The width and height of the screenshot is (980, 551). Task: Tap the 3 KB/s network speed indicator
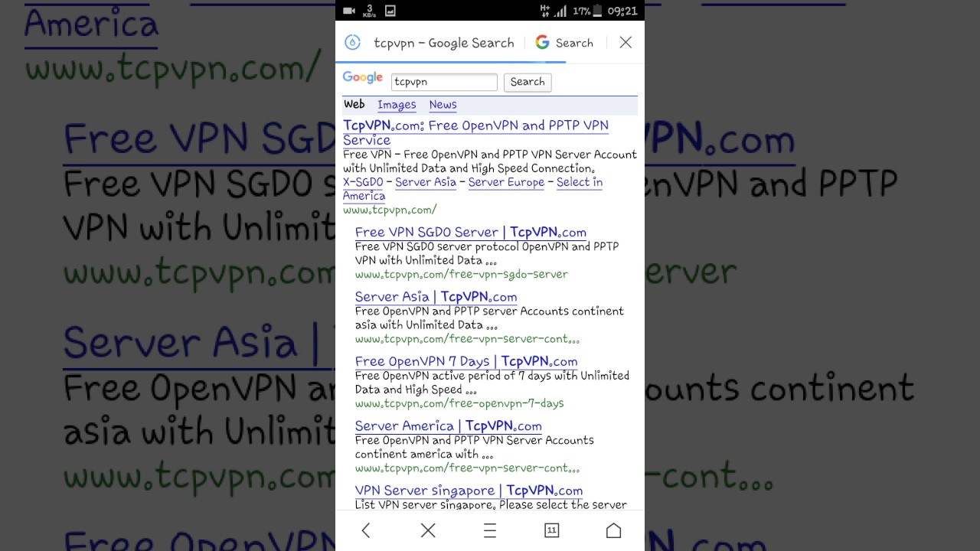(x=369, y=11)
